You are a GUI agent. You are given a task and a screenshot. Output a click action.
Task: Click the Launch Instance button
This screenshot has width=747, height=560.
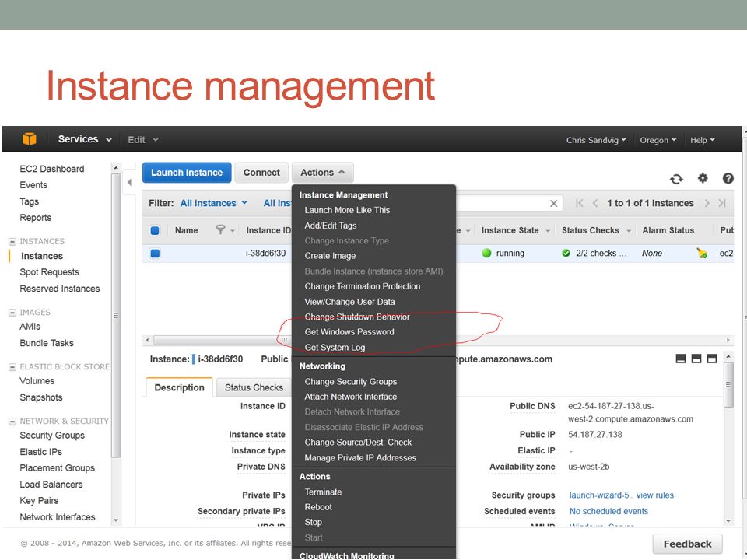187,173
